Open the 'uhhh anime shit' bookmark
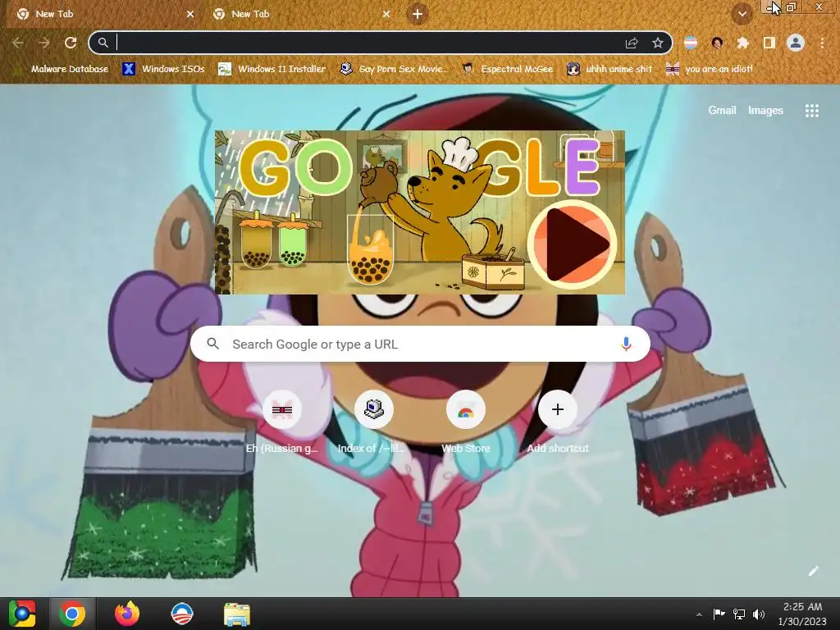The image size is (840, 630). pos(609,69)
